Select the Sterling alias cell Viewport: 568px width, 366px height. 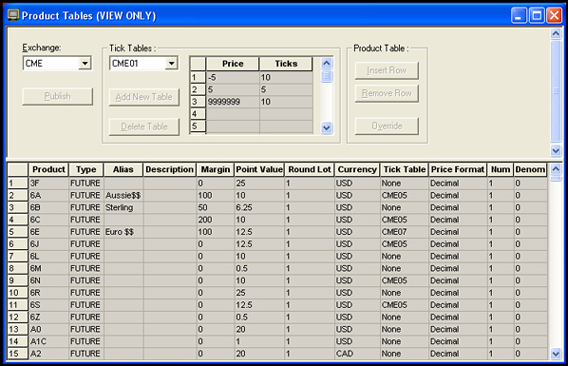pos(123,208)
